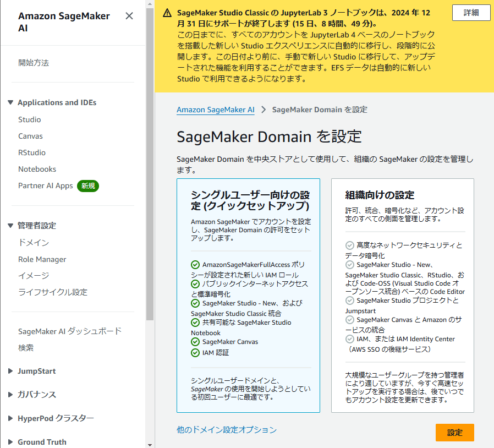Click the checkmark beside パブリックインターネットアクセス
The image size is (494, 448).
195,284
